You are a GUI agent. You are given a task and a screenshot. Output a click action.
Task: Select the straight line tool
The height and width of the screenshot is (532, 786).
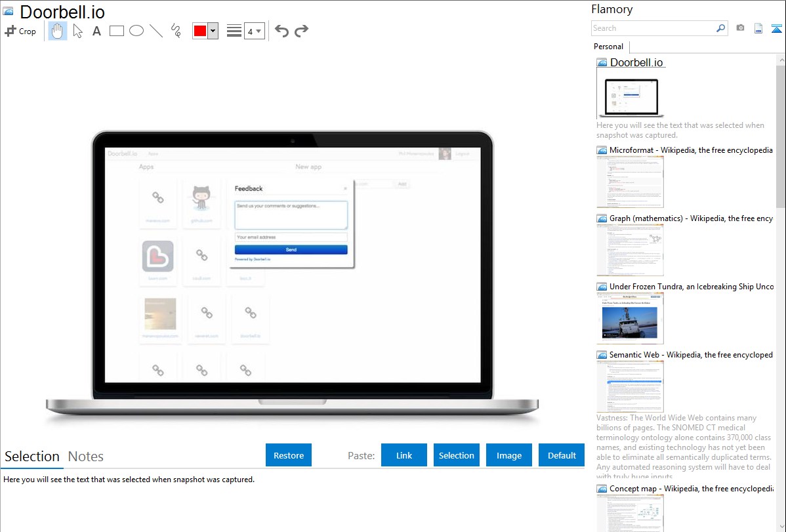pos(156,31)
